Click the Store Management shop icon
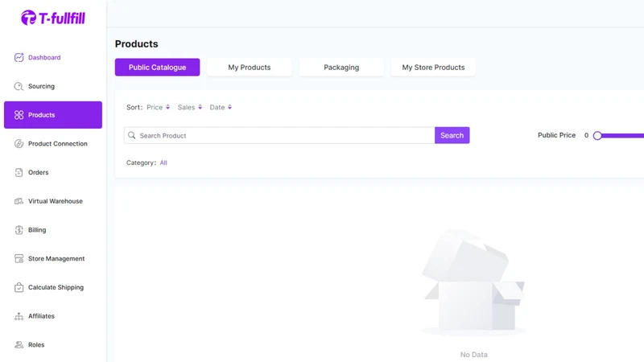Screen dimensions: 644x362 (19, 258)
